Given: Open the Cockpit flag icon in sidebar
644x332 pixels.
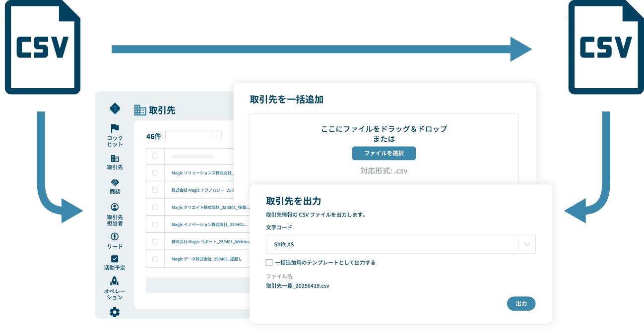Looking at the screenshot, I should pos(115,128).
